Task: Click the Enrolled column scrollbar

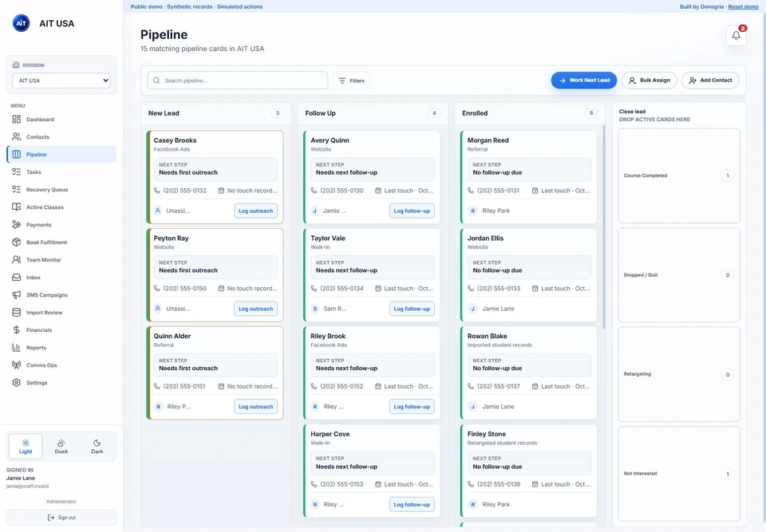Action: point(604,227)
